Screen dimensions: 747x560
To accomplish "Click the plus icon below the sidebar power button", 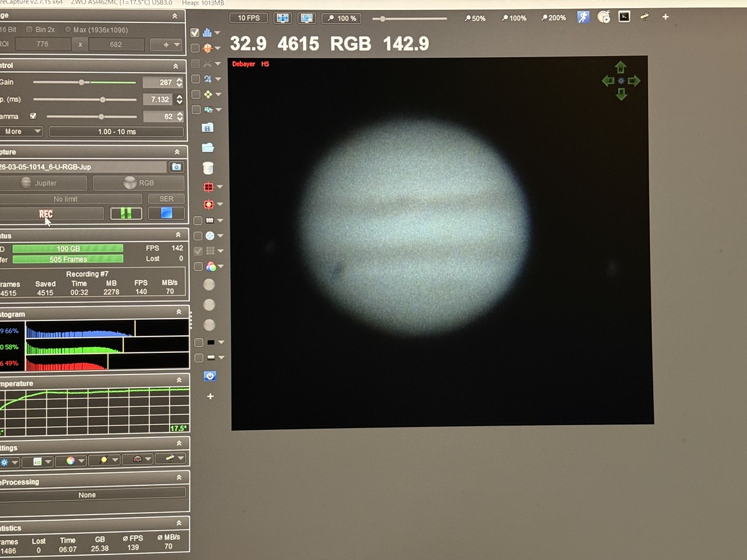I will pos(210,396).
